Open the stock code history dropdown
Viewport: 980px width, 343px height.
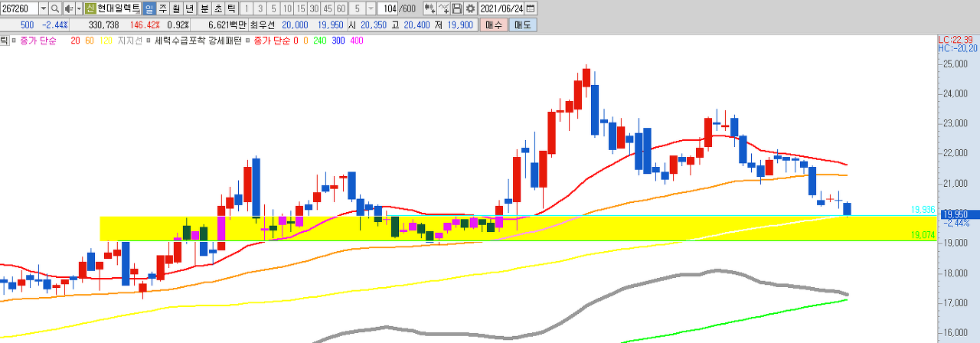[x=43, y=8]
